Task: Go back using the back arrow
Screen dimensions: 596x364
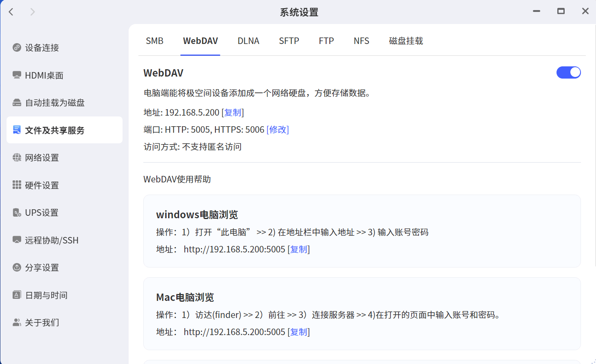Action: (x=11, y=12)
